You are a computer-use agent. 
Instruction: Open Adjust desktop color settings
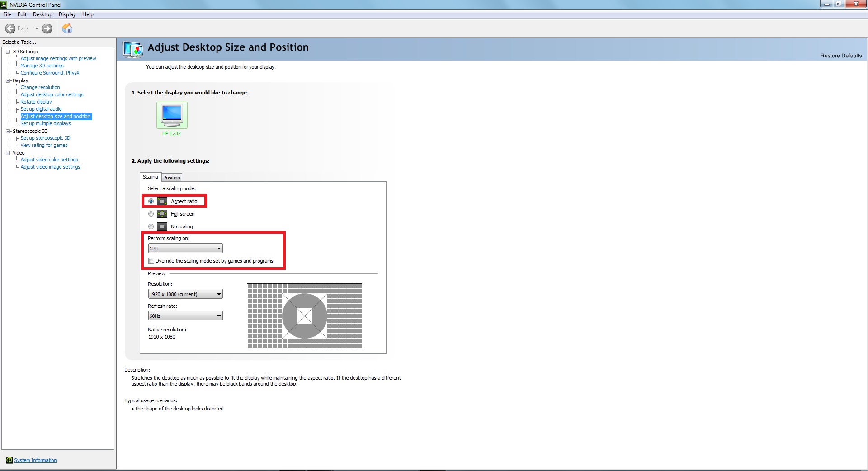click(x=52, y=94)
